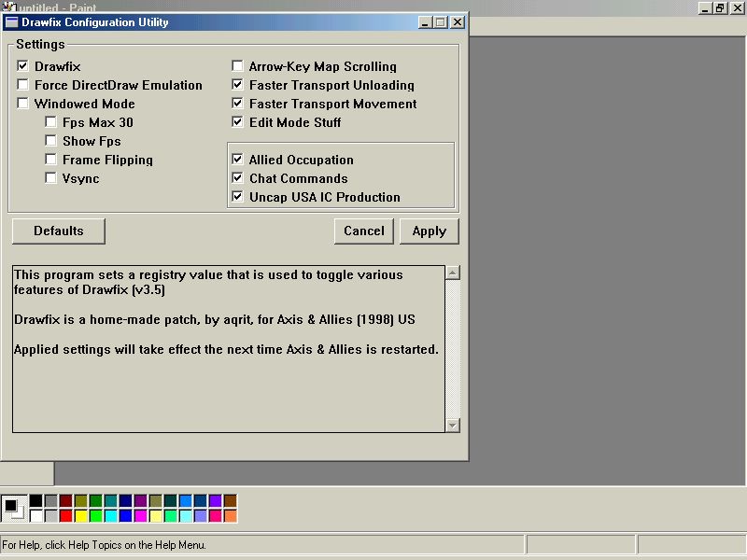Viewport: 747px width, 560px height.
Task: Click the Drawfix Configuration Utility title bar
Action: [235, 22]
